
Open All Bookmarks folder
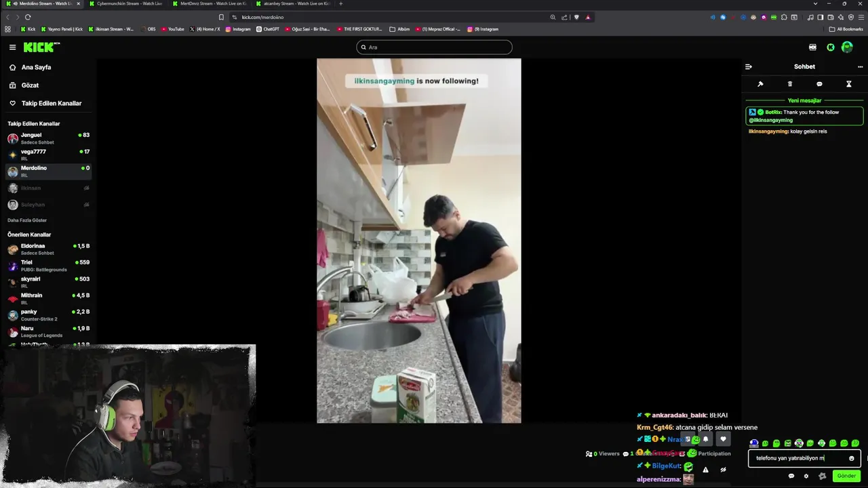click(846, 29)
